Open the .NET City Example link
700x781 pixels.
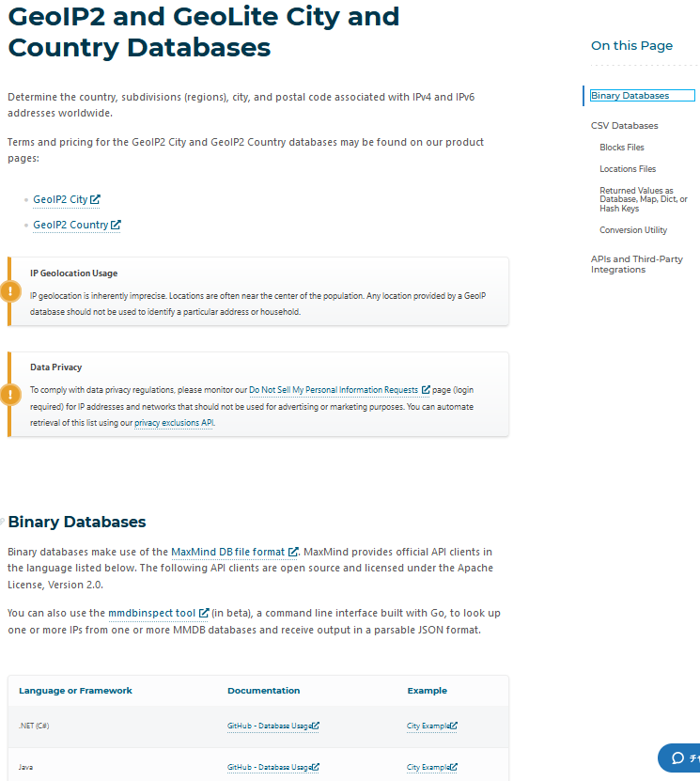coord(431,726)
